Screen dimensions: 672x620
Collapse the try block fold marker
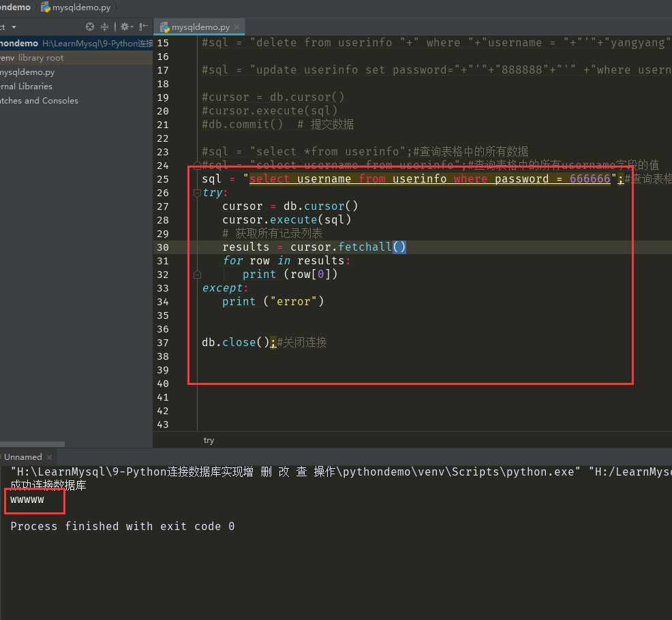point(197,193)
